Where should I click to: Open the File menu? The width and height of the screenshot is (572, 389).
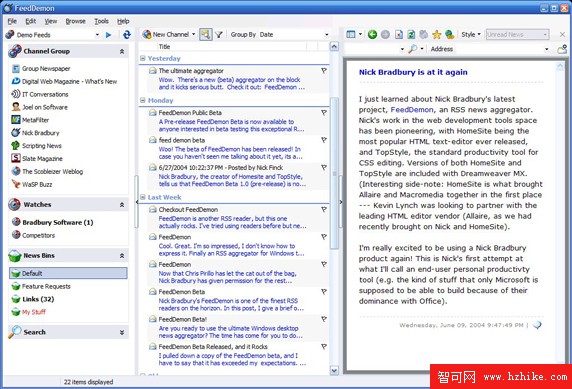pos(12,21)
